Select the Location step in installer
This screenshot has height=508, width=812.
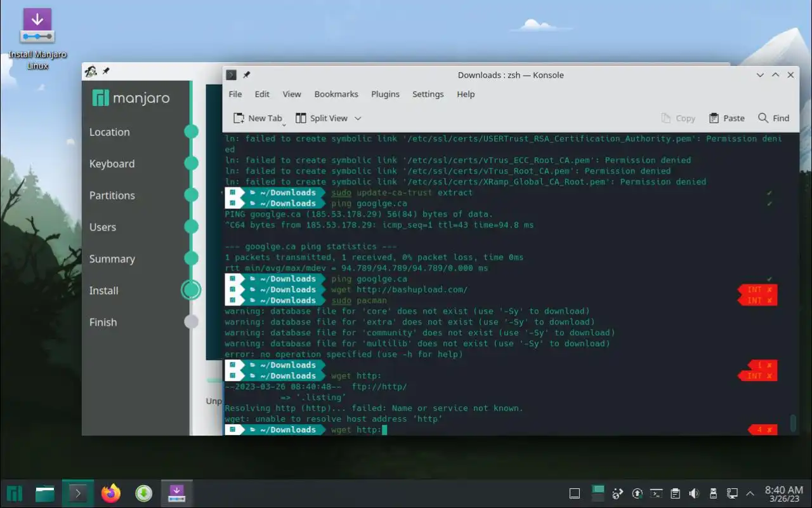(x=109, y=132)
